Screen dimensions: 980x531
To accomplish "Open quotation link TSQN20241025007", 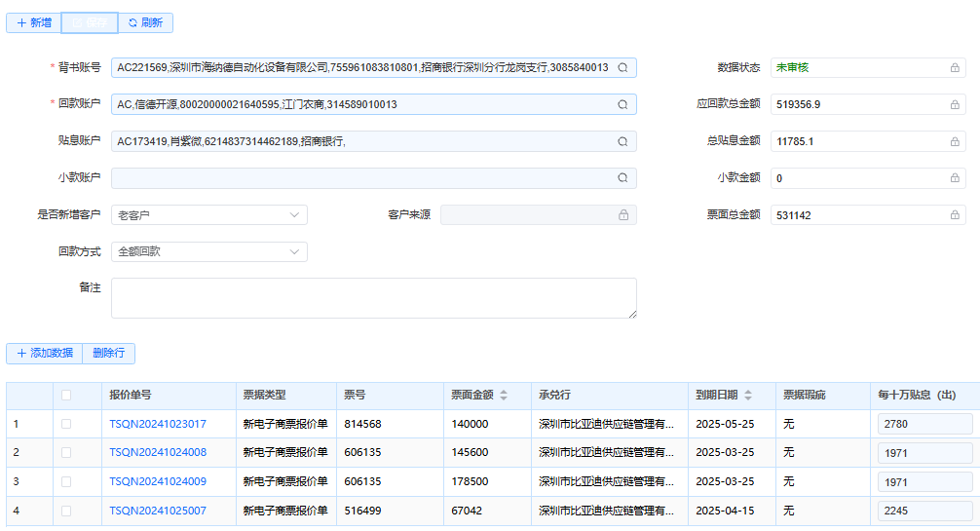I will (158, 511).
